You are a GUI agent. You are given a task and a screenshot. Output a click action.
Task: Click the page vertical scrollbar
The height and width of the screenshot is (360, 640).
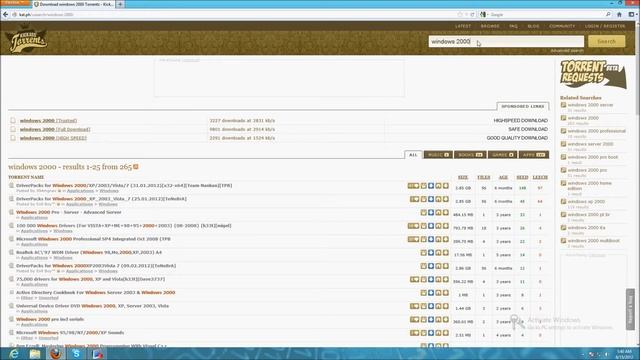pyautogui.click(x=638, y=184)
